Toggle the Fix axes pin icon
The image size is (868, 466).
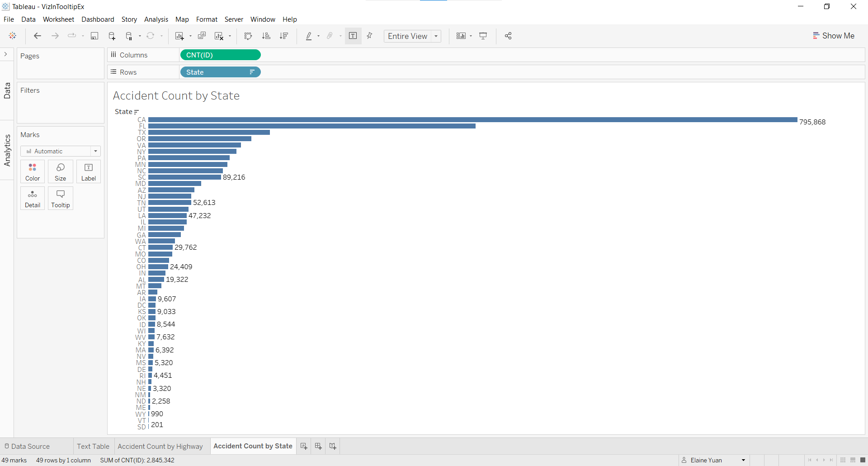(370, 36)
